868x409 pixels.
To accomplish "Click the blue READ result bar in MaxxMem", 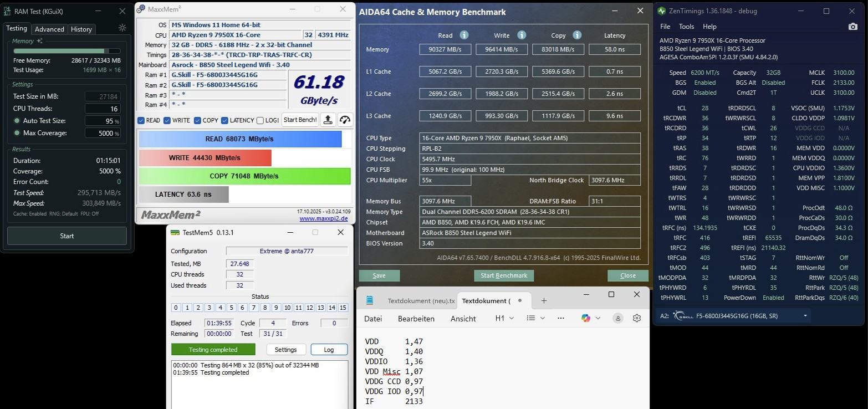I will 240,139.
